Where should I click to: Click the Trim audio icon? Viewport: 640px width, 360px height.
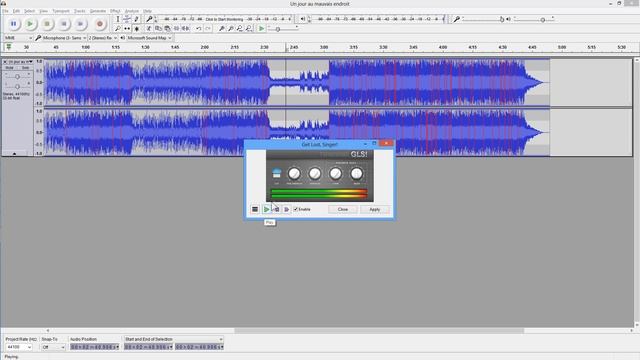pos(176,29)
